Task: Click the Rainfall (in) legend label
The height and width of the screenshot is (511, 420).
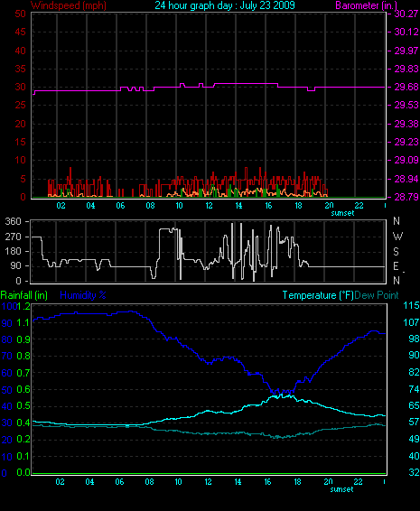Action: tap(24, 295)
